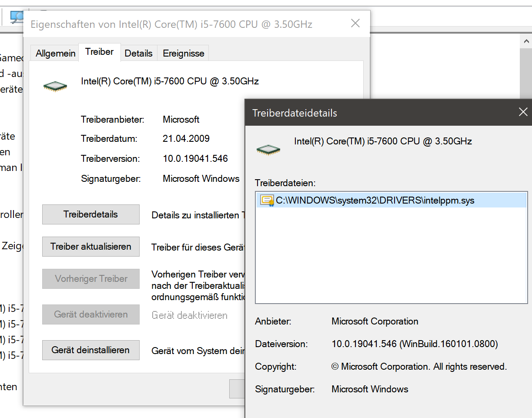Click Signaturgeber value in properties dialog
Image resolution: width=532 pixels, height=418 pixels.
coord(201,179)
